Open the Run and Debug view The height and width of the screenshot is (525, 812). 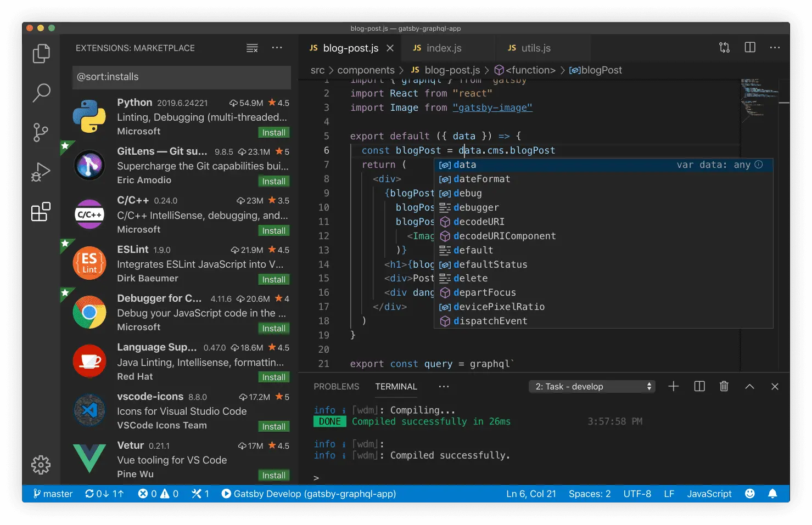click(41, 171)
